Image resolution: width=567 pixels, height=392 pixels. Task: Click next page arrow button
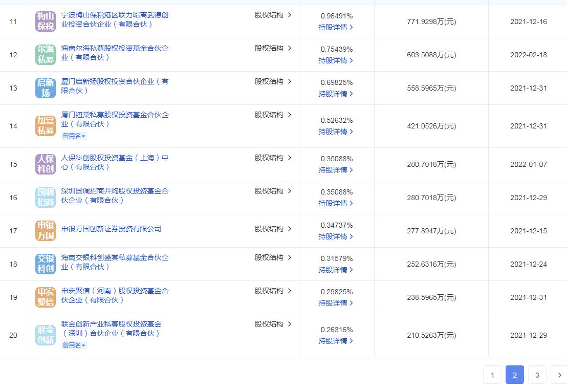coord(559,375)
